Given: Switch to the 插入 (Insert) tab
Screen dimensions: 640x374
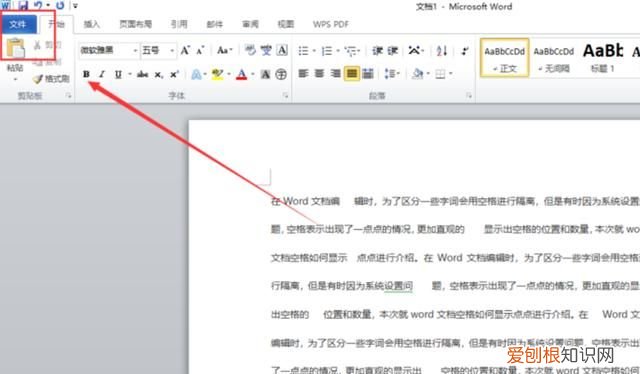Looking at the screenshot, I should point(92,24).
